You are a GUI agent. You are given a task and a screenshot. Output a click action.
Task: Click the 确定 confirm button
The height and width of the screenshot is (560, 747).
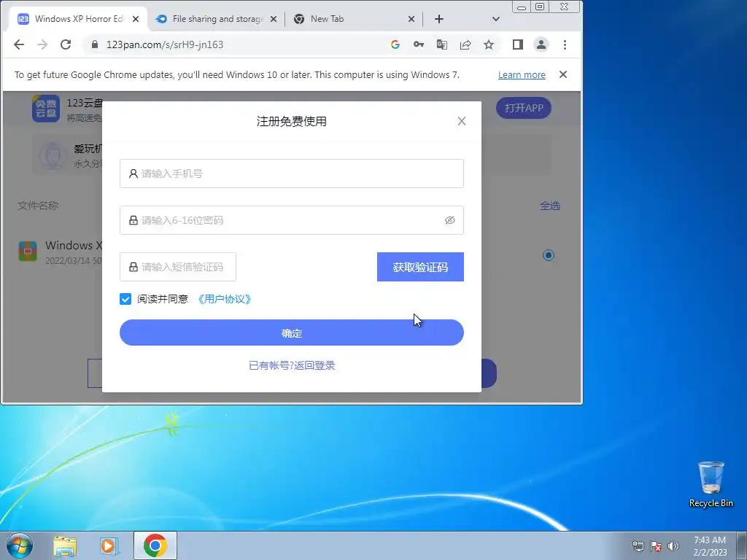coord(292,332)
